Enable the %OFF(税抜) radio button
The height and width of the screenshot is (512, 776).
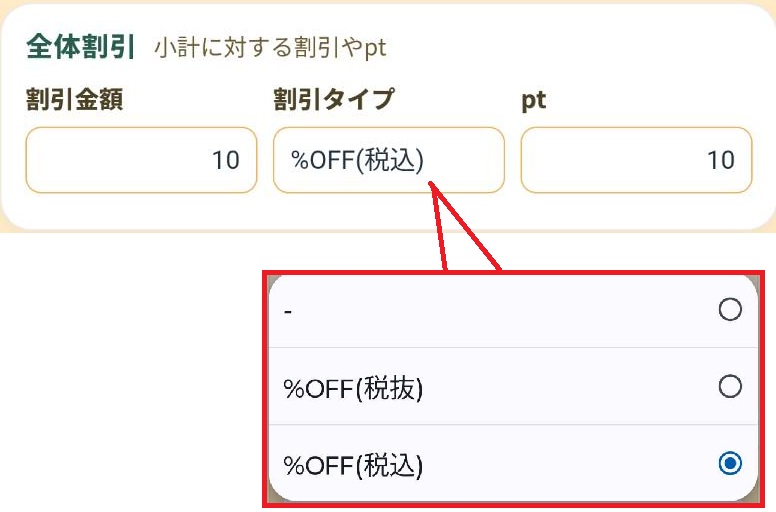[730, 387]
